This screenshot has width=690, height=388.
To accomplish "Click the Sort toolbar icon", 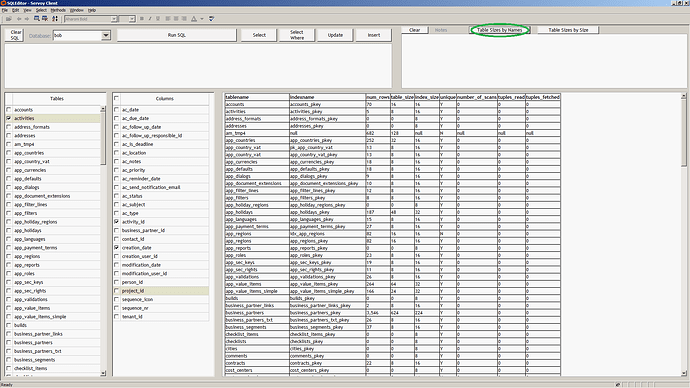I will pyautogui.click(x=55, y=19).
